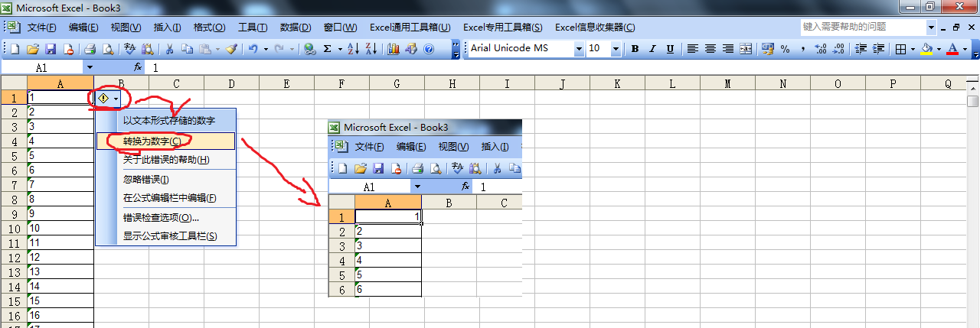The image size is (980, 328).
Task: Open Print Preview from the toolbar
Action: (108, 49)
